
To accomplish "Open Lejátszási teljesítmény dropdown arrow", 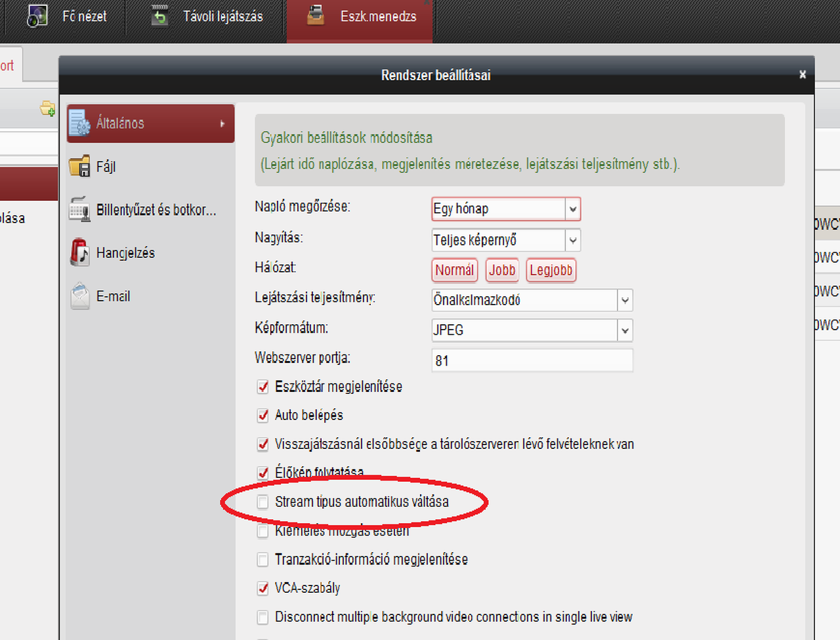I will coord(625,301).
